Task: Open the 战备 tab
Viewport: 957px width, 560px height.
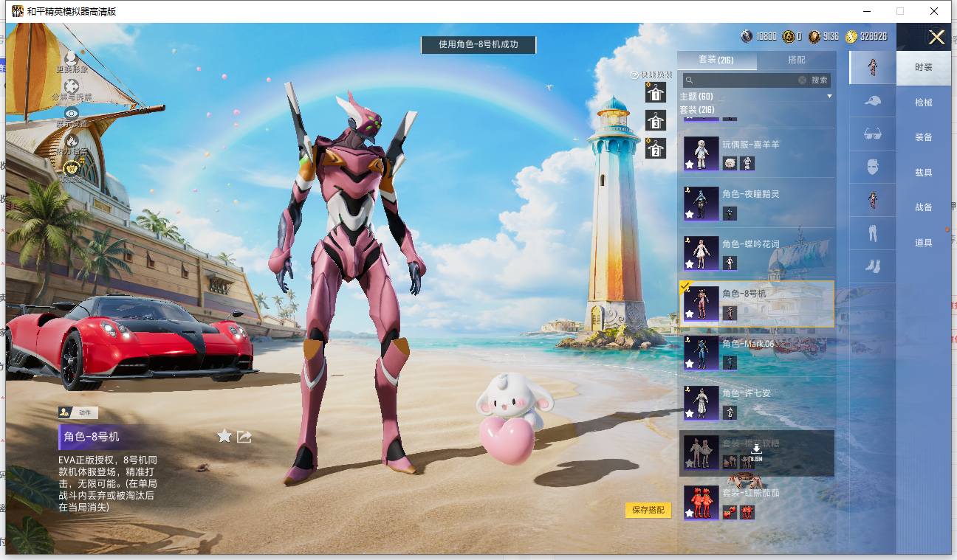Action: [x=924, y=207]
